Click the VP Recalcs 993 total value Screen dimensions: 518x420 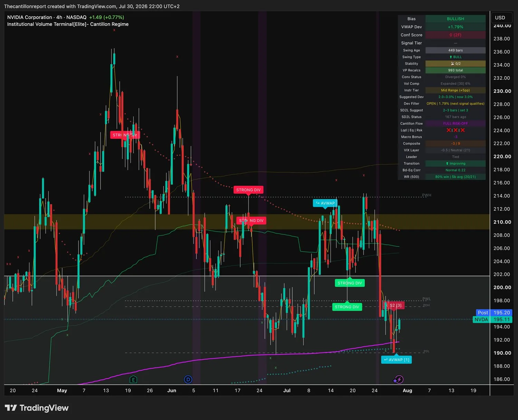(x=455, y=70)
